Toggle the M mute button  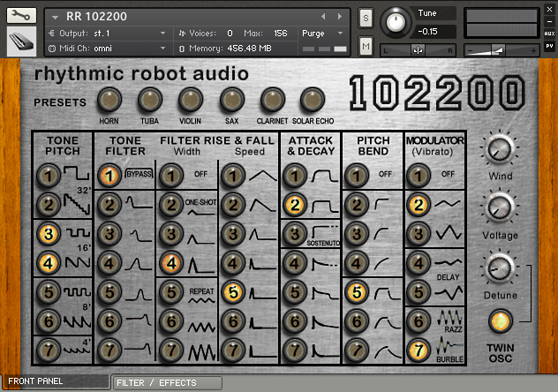[x=366, y=45]
